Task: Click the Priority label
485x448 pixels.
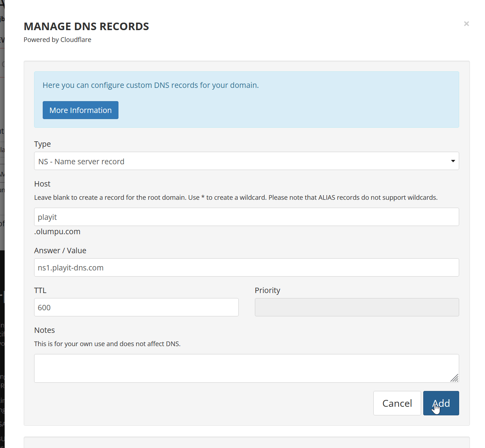Action: (267, 291)
